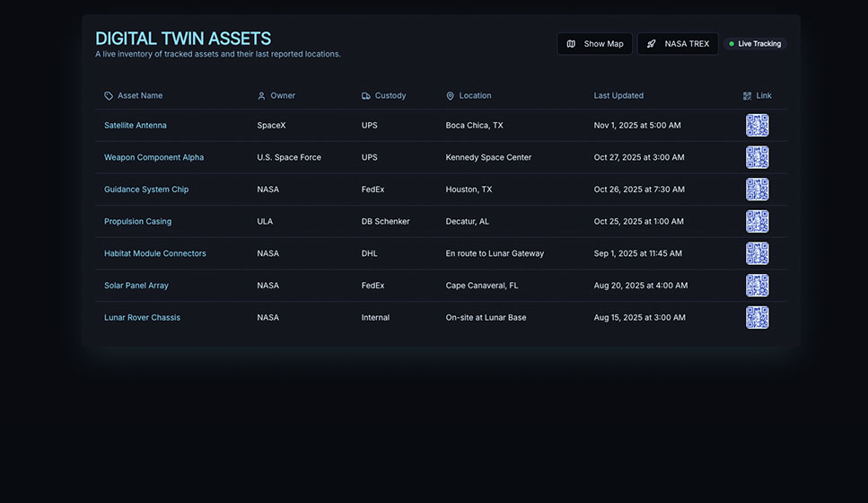Click the QR code for Satellite Antenna
868x503 pixels.
757,126
